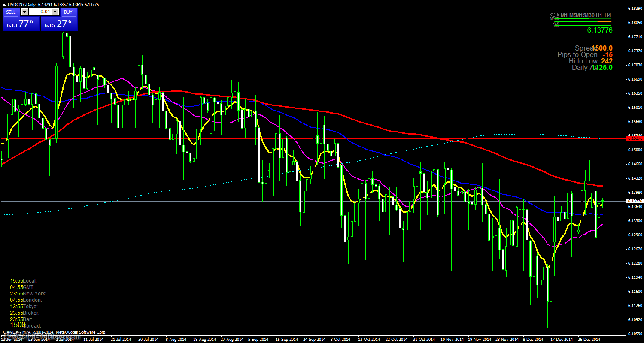Click the 6.18050 price axis label
Screen dimensions: 644x343
point(634,22)
